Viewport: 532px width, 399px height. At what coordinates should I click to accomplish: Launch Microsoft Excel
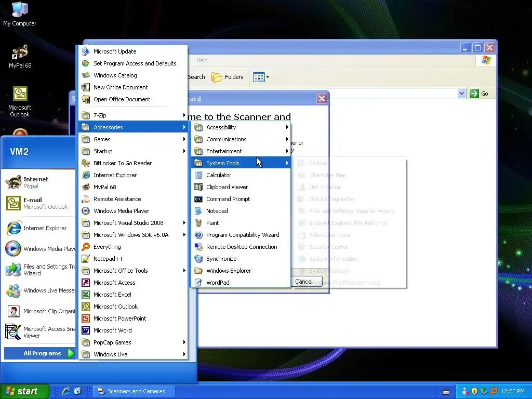click(134, 295)
